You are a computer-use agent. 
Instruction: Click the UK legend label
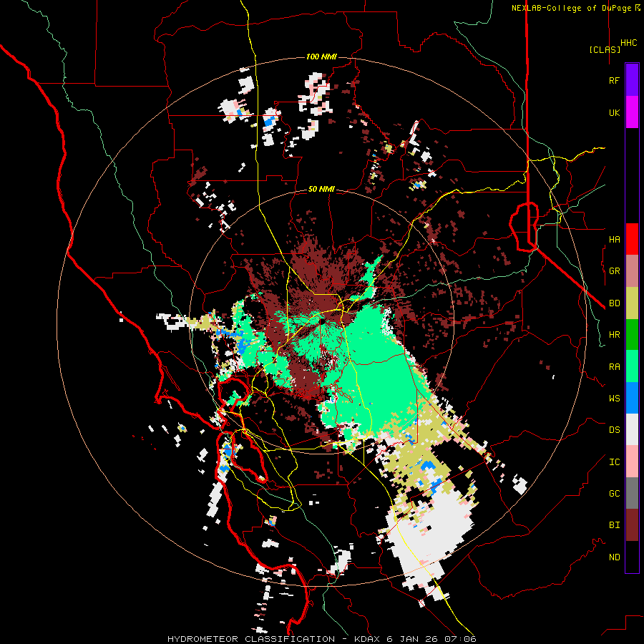pos(614,113)
